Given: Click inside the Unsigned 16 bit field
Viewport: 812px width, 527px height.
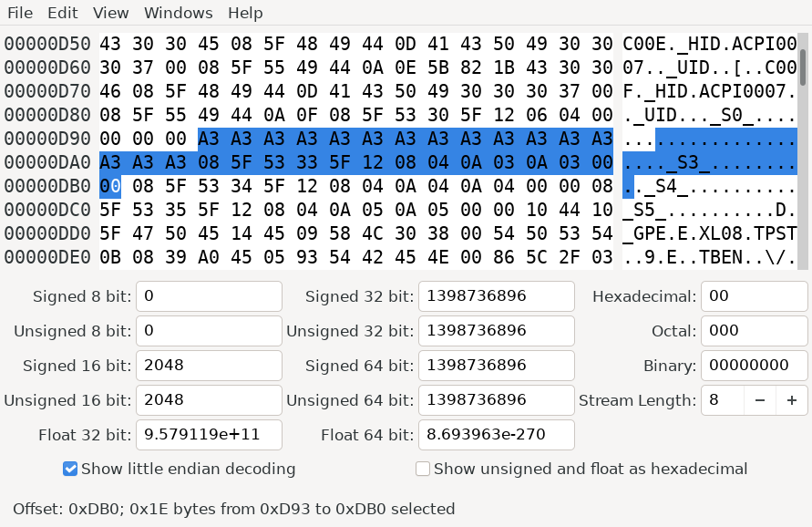Looking at the screenshot, I should (x=208, y=400).
